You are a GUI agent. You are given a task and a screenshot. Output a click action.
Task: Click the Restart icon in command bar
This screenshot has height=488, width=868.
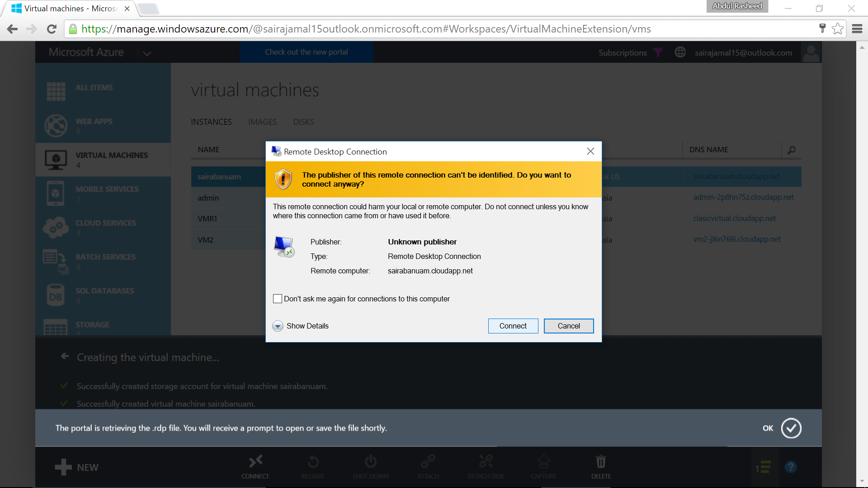(313, 461)
